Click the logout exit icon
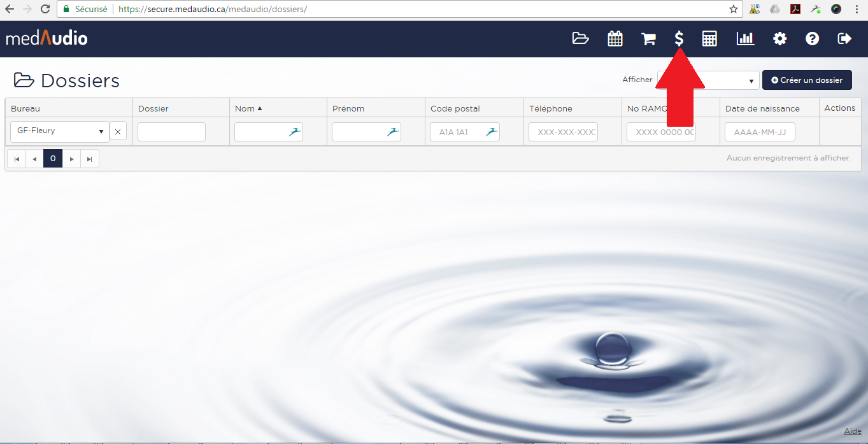This screenshot has height=444, width=868. pos(844,39)
